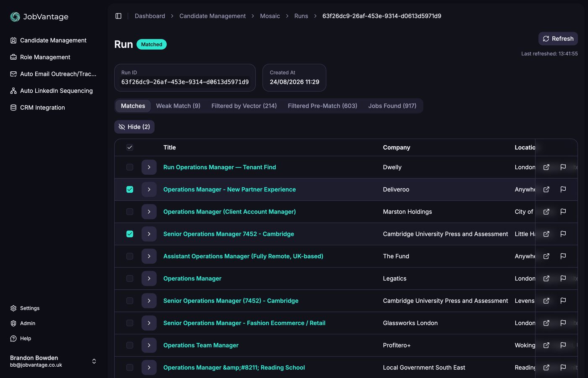Viewport: 588px width, 378px height.
Task: Go to Dashboard breadcrumb
Action: (150, 16)
